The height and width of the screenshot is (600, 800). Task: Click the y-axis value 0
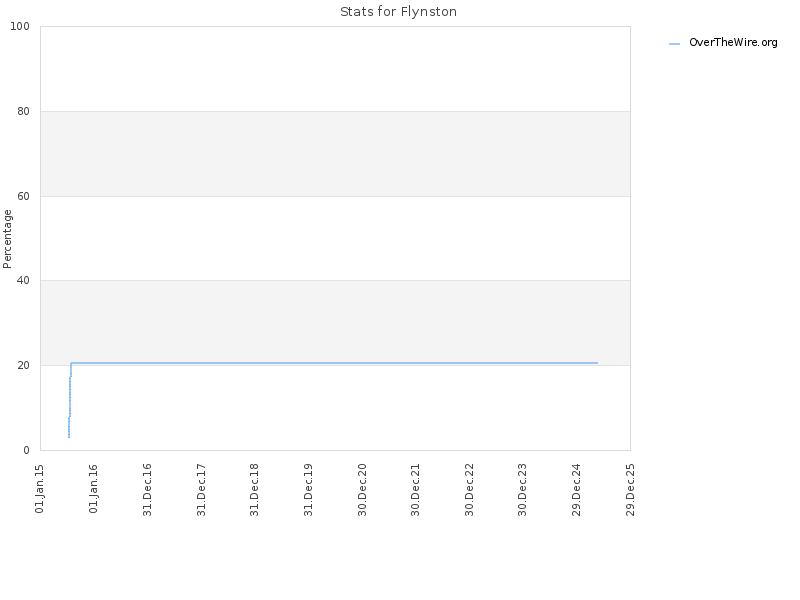pos(27,450)
